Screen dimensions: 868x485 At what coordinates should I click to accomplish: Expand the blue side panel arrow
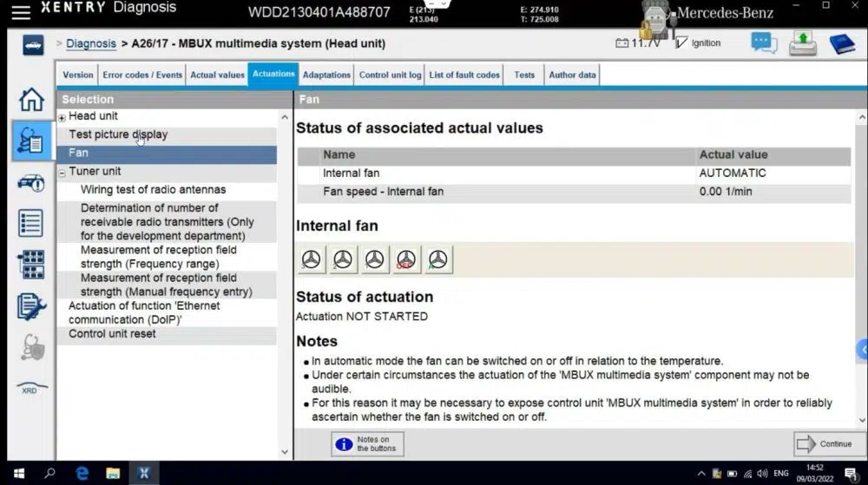pyautogui.click(x=863, y=350)
